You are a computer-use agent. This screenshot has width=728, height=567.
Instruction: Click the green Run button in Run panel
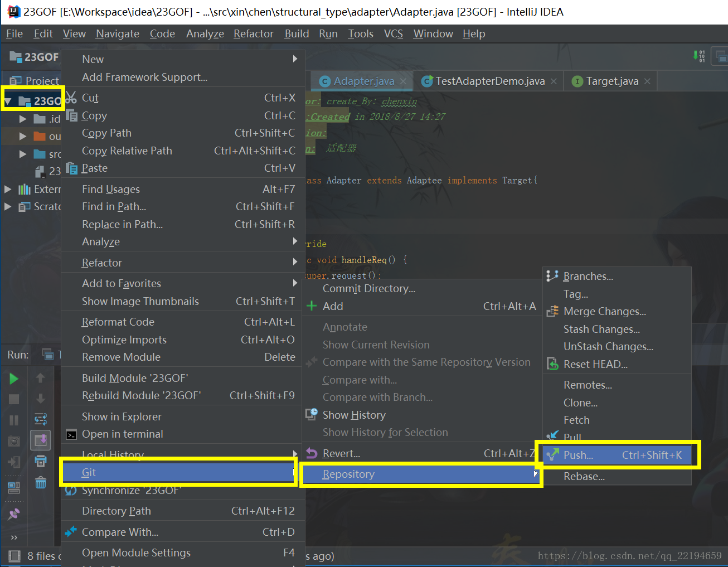14,379
